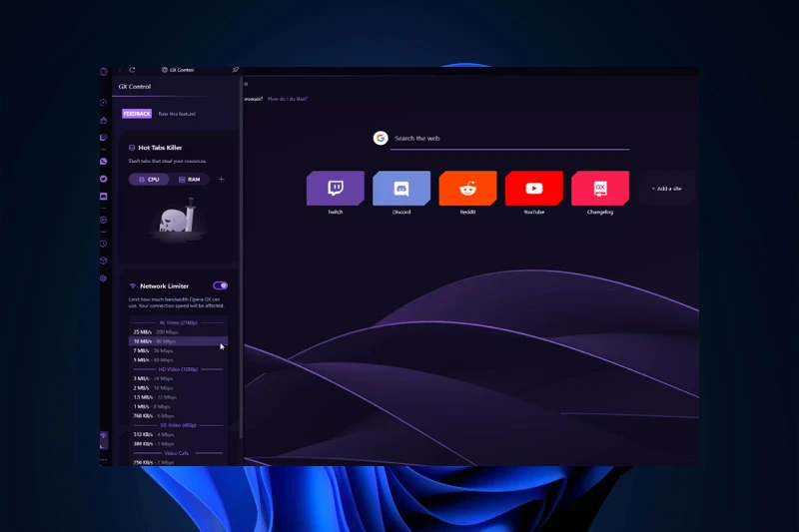Turn off the Network Limiter toggle
Screen dimensions: 799x532
(x=220, y=285)
